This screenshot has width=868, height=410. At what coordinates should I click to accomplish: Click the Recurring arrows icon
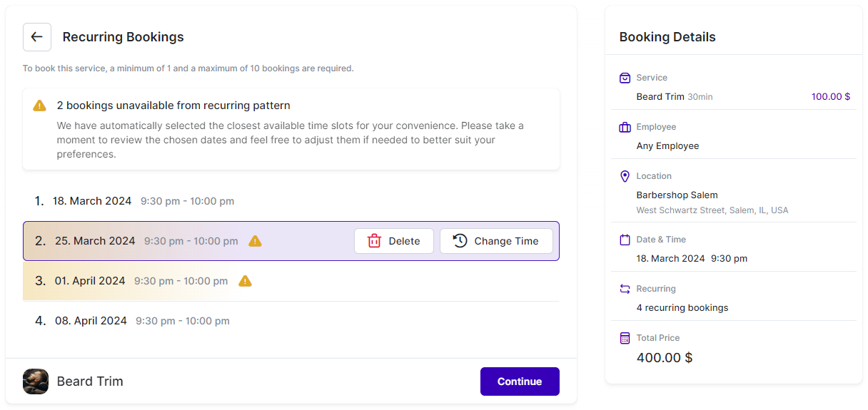pyautogui.click(x=625, y=289)
